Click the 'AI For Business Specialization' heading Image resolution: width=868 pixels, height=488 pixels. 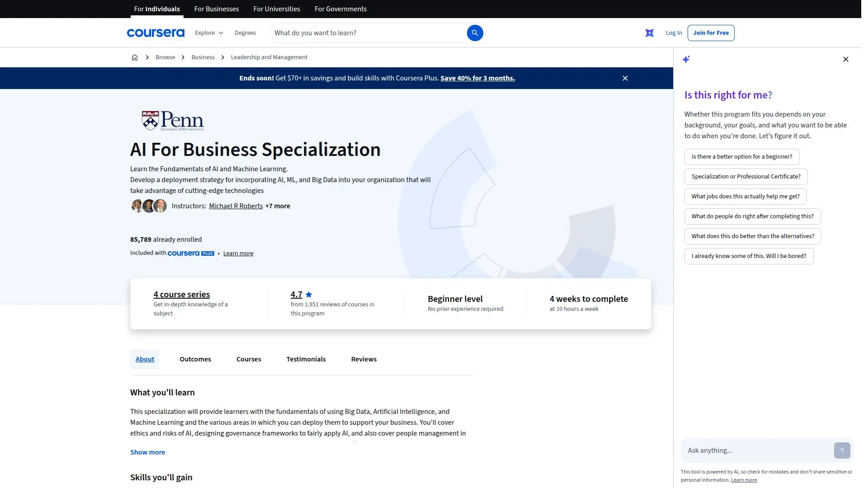(x=255, y=150)
